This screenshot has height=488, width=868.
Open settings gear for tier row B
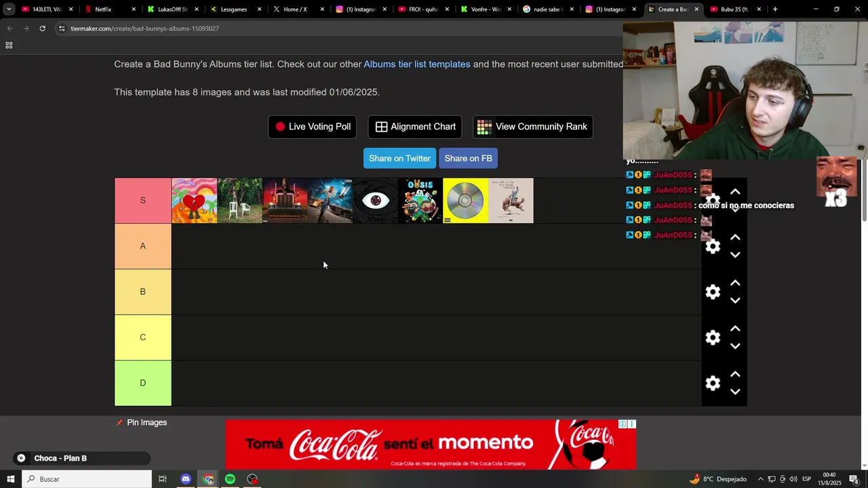[713, 291]
